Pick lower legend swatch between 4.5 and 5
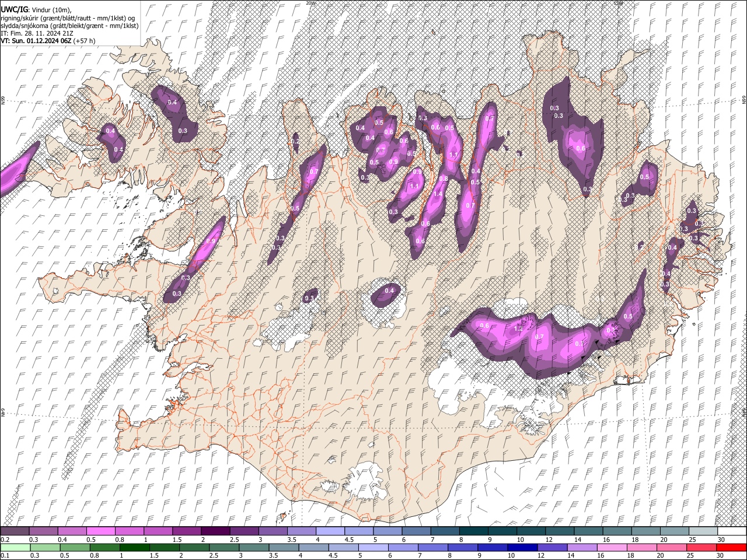This screenshot has width=747, height=560. [x=343, y=547]
